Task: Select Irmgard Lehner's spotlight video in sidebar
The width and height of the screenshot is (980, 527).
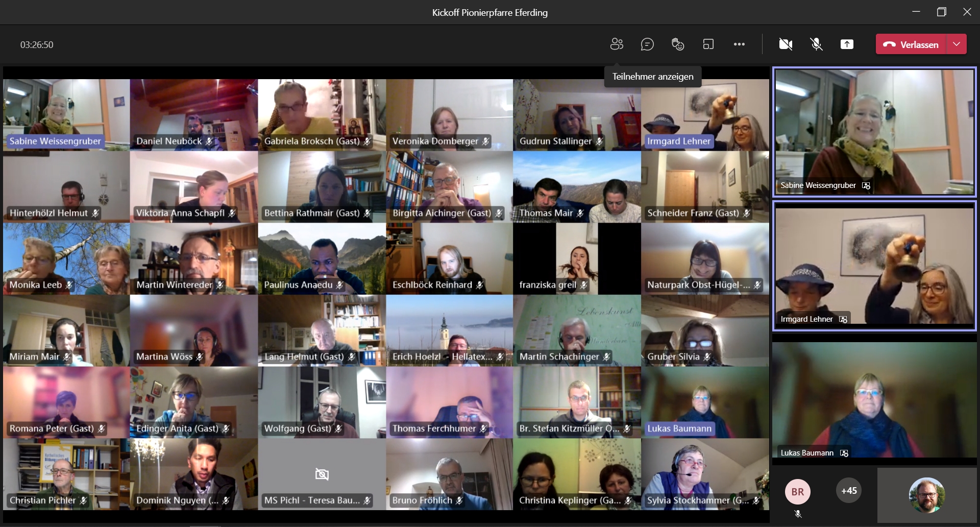Action: (874, 266)
